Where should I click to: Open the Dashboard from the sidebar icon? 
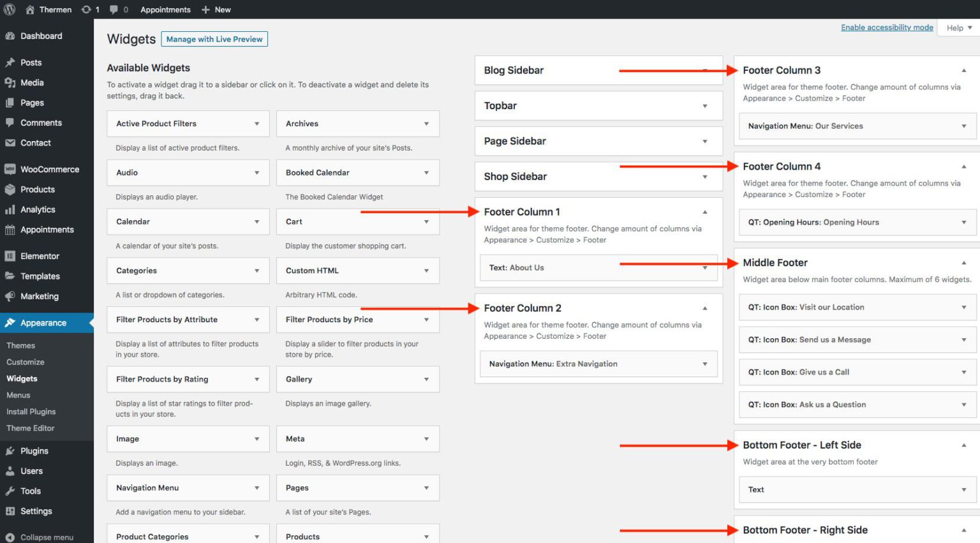[10, 36]
